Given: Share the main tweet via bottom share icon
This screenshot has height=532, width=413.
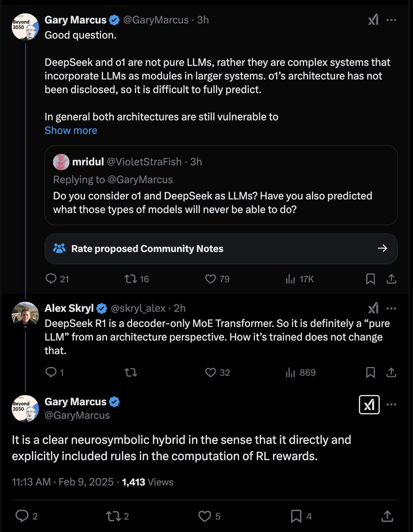Looking at the screenshot, I should pyautogui.click(x=386, y=516).
